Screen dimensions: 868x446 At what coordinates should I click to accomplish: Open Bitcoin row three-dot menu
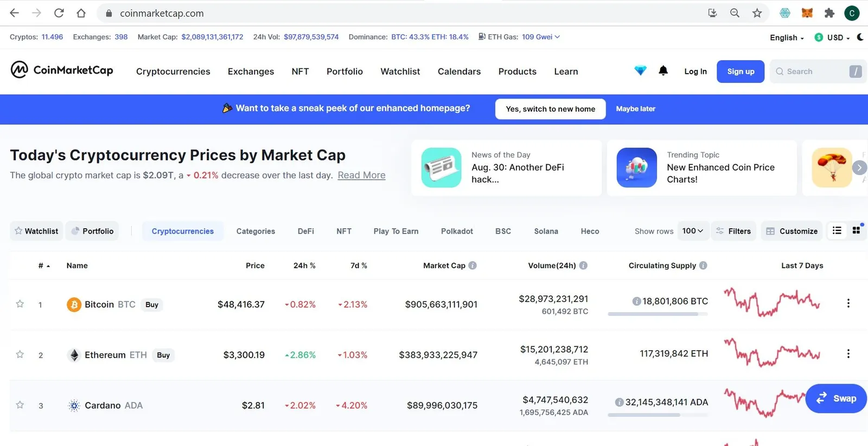[x=848, y=303]
